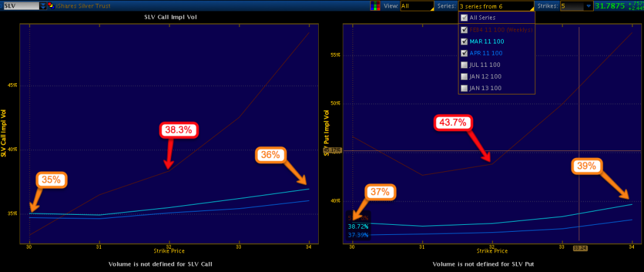Uncheck the FEB4 11 100 Weeklys series

click(x=464, y=30)
